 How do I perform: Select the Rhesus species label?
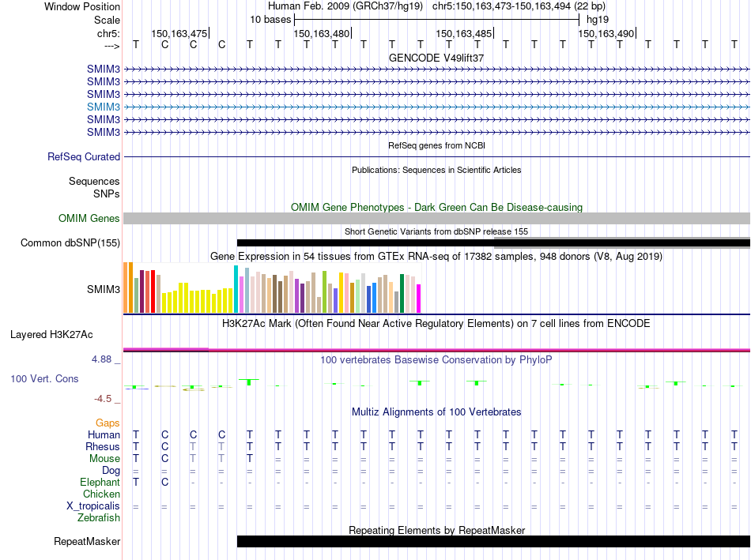click(x=103, y=446)
